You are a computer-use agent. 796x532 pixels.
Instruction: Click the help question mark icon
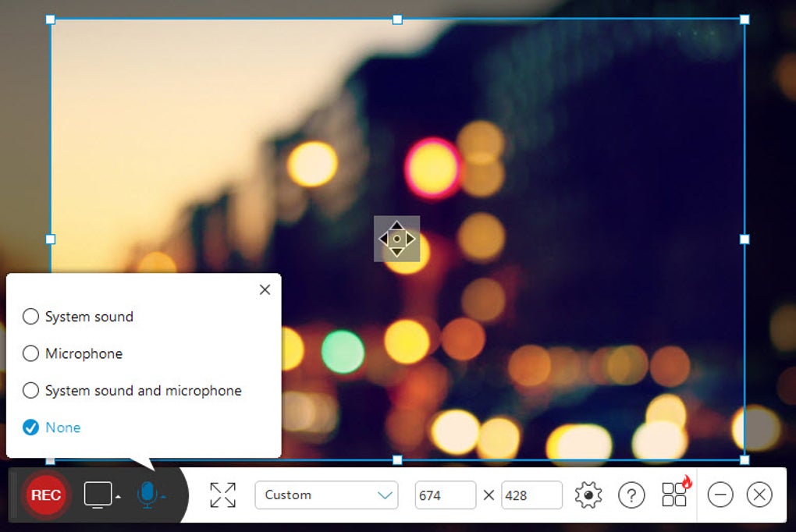coord(631,495)
